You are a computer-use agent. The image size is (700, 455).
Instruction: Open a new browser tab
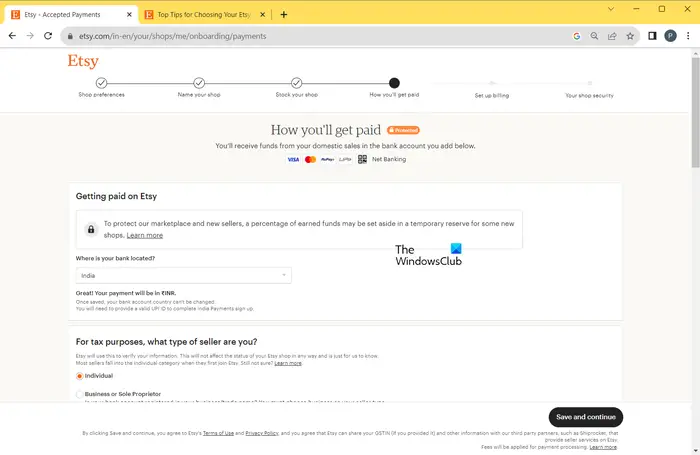[x=283, y=14]
